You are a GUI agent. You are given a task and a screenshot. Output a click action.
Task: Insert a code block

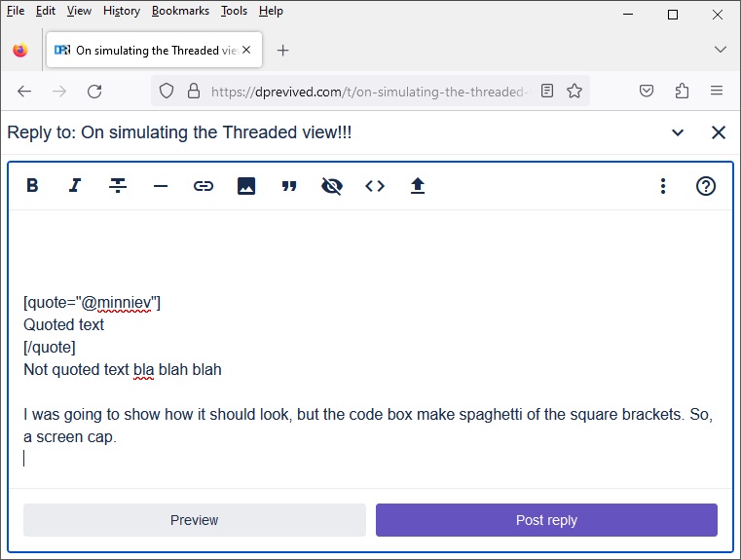click(x=375, y=186)
